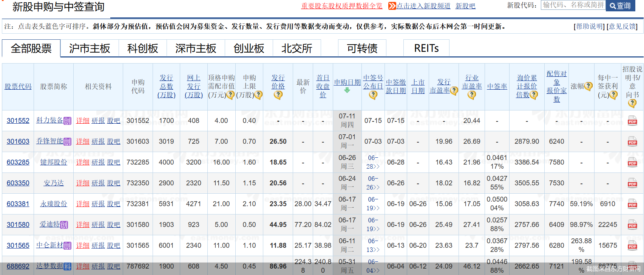The image size is (644, 275).
Task: Open 重要股东股权质押数据全览 link
Action: 342,6
